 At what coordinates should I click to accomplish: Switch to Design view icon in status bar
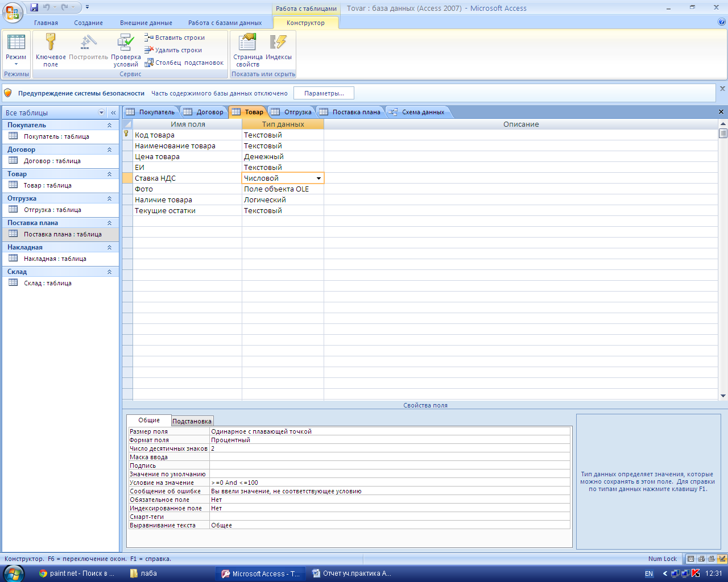coord(722,559)
